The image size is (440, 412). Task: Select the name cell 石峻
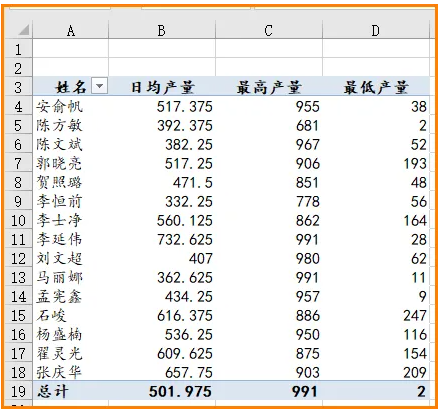point(71,315)
